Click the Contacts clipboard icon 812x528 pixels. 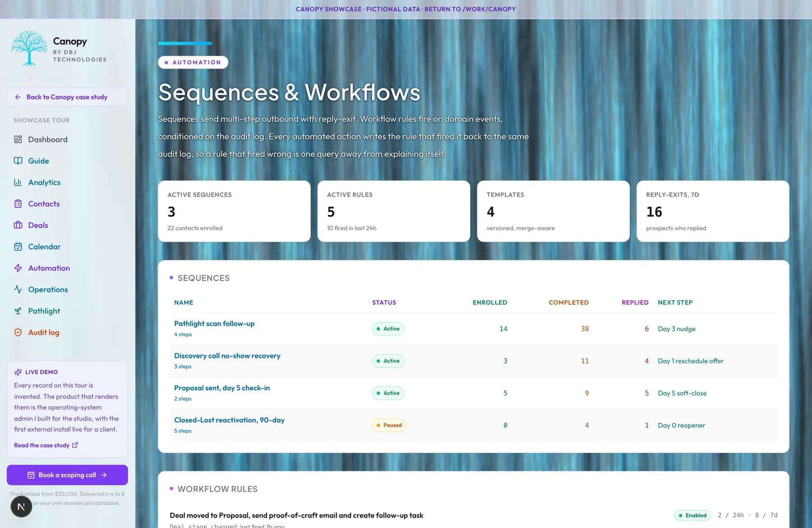(x=18, y=204)
